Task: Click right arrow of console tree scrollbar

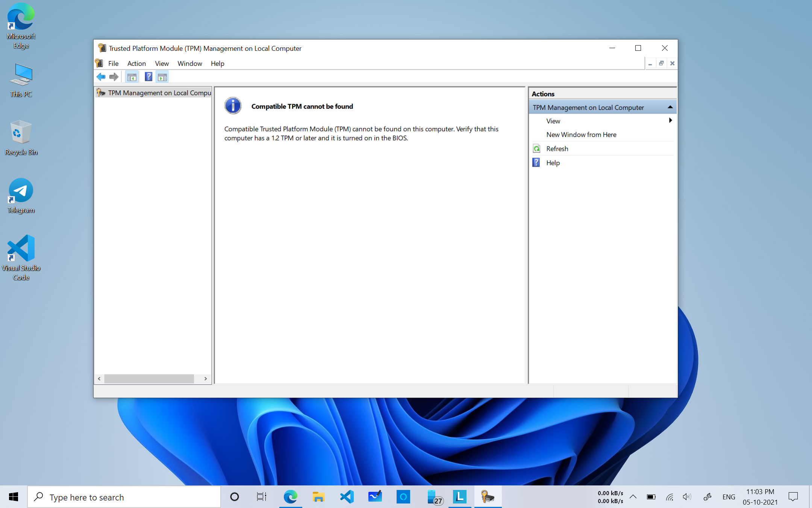Action: (206, 379)
